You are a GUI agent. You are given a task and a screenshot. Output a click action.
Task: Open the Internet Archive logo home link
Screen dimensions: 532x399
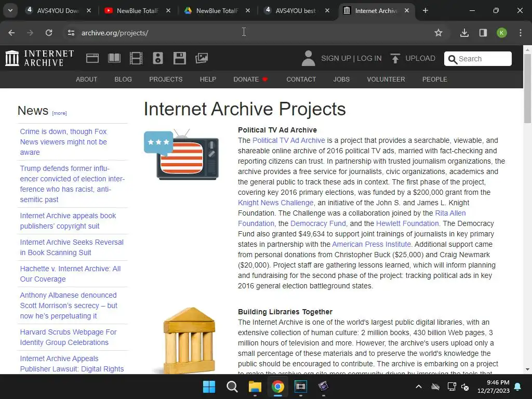[x=39, y=58]
